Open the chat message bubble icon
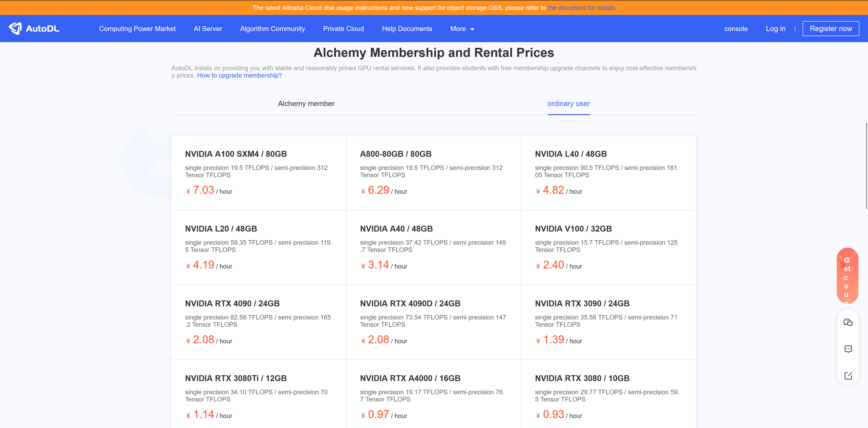Viewport: 868px width, 428px height. 848,349
